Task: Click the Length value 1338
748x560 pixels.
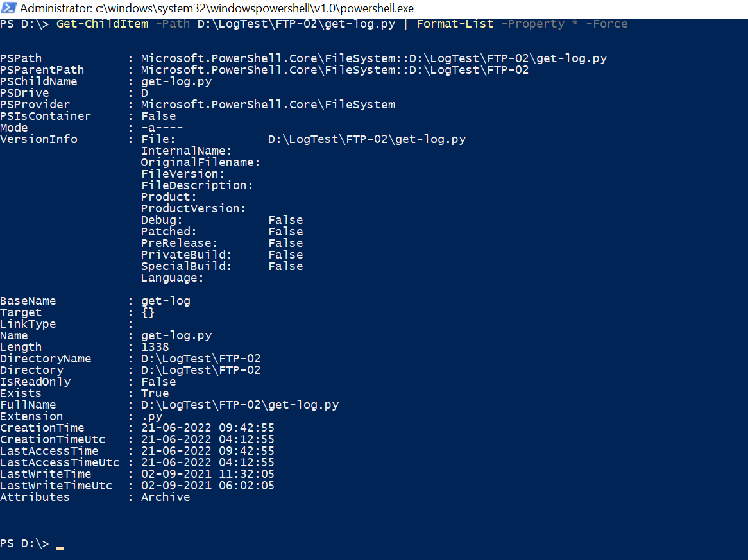Action: (x=155, y=347)
